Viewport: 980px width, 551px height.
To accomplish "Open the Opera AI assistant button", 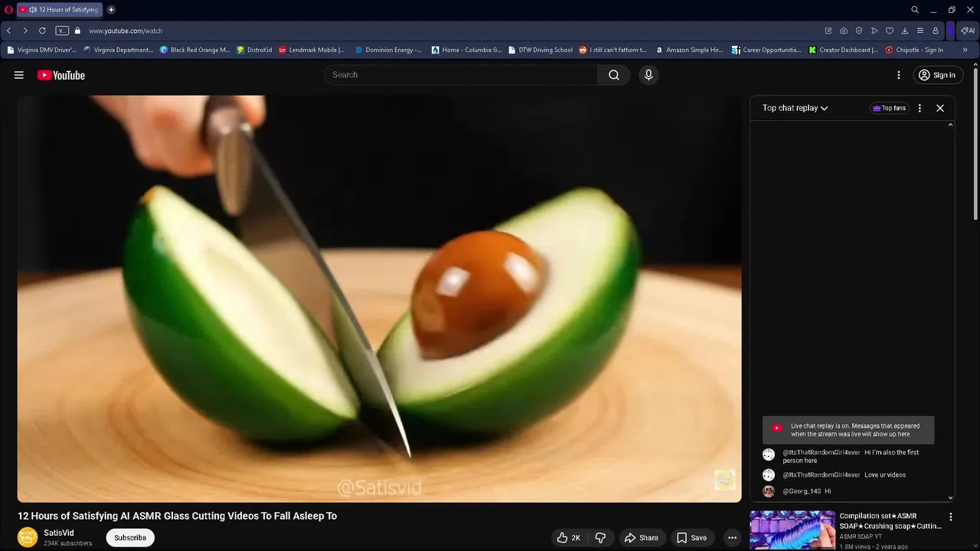I will [x=968, y=31].
